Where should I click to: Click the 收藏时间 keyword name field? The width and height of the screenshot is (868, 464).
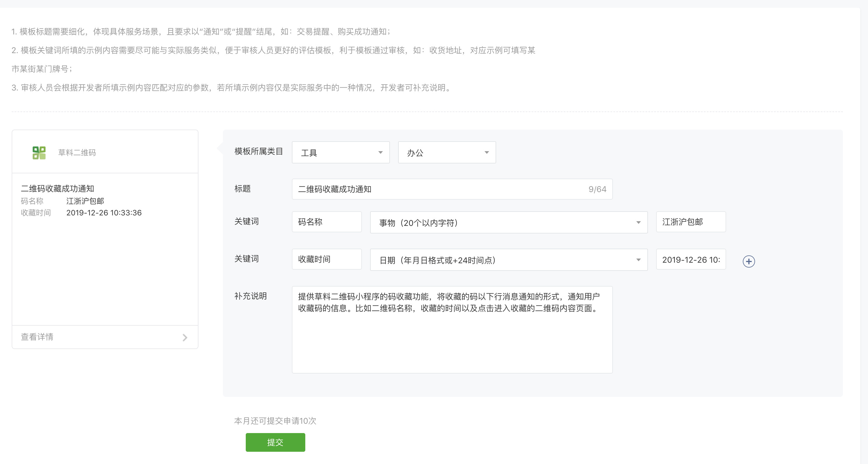pos(327,259)
